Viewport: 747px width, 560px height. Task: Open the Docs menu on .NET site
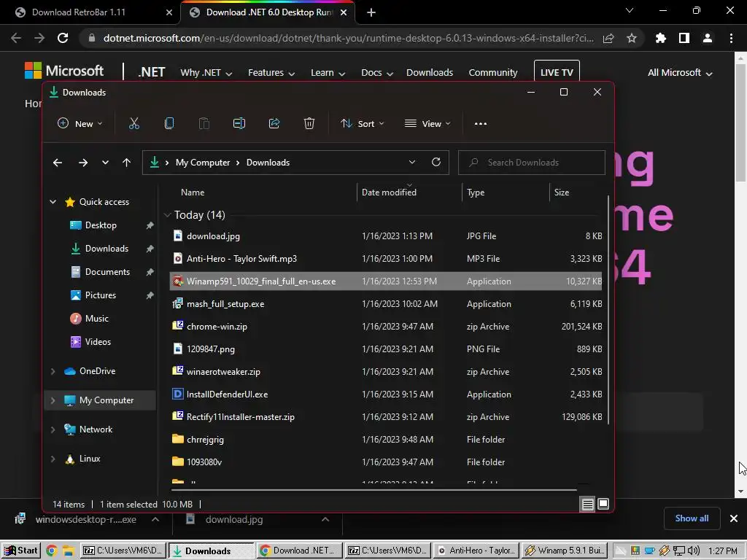click(x=377, y=73)
